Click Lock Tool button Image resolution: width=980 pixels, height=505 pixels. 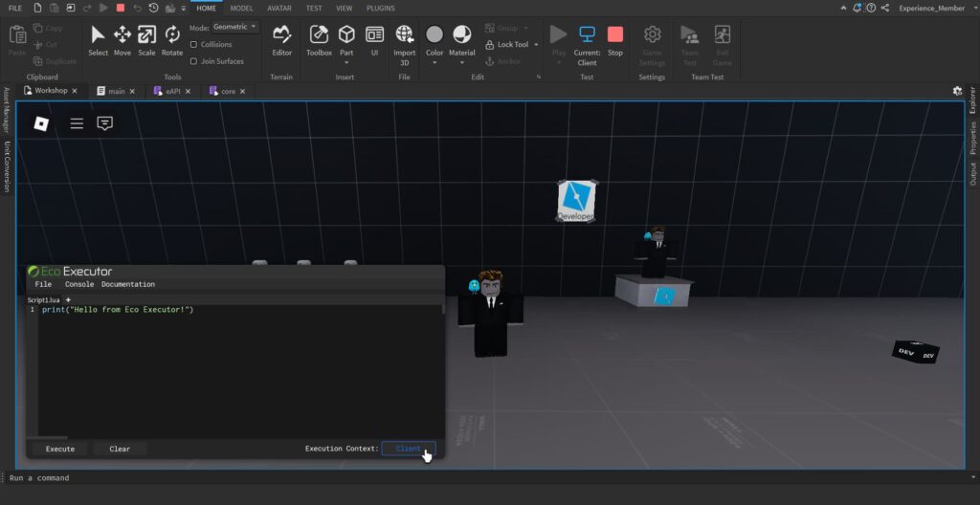click(507, 45)
